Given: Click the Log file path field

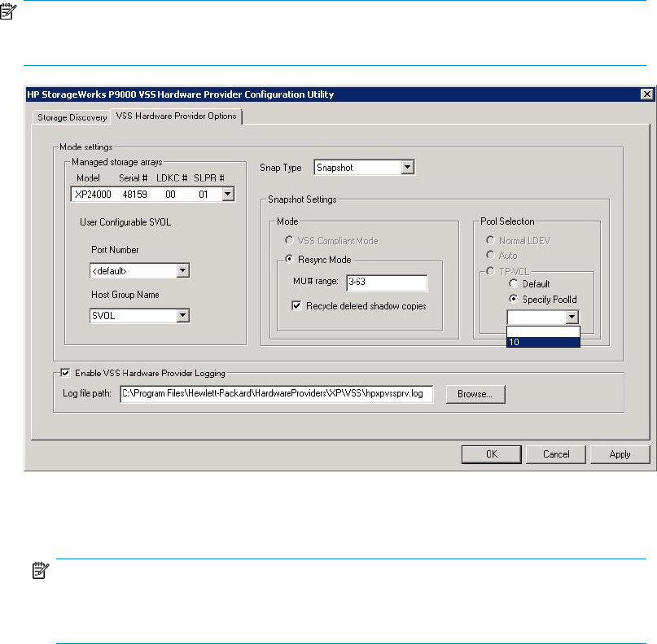Looking at the screenshot, I should click(x=276, y=394).
